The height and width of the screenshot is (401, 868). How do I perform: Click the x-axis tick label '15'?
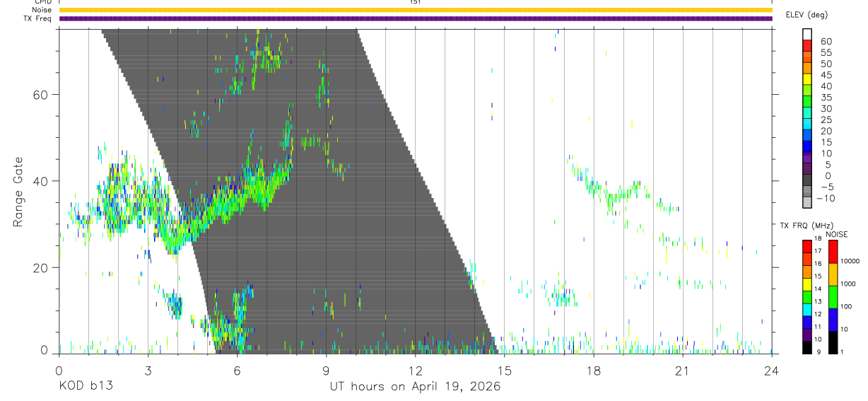(504, 370)
